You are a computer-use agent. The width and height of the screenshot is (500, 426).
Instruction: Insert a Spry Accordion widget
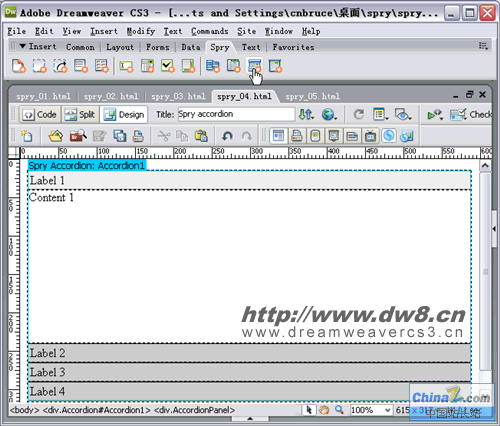(255, 66)
